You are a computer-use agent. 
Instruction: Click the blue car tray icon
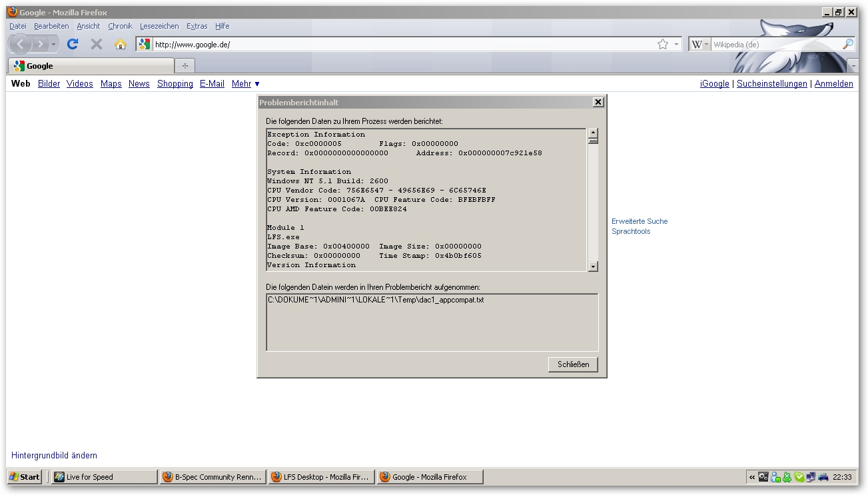coord(823,477)
